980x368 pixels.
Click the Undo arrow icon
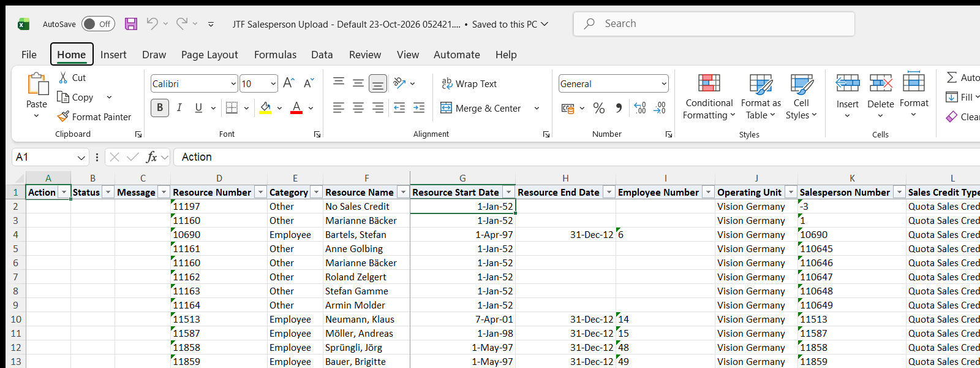click(152, 24)
